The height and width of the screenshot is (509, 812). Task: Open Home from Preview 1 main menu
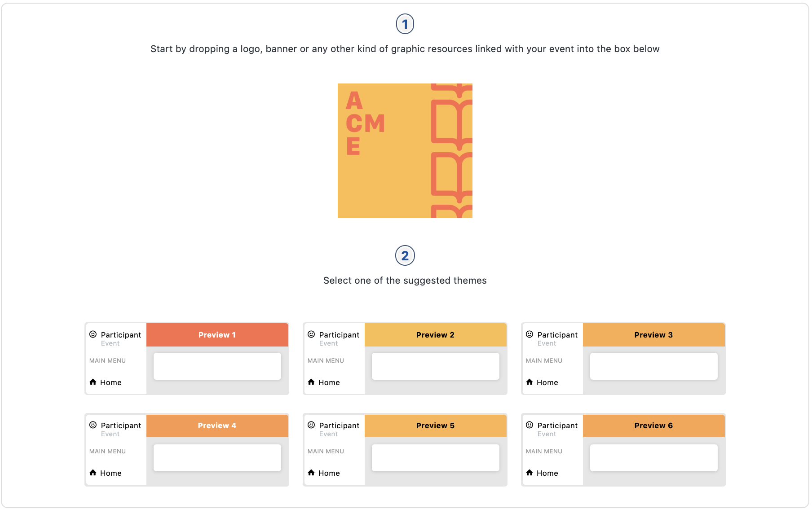(x=110, y=382)
